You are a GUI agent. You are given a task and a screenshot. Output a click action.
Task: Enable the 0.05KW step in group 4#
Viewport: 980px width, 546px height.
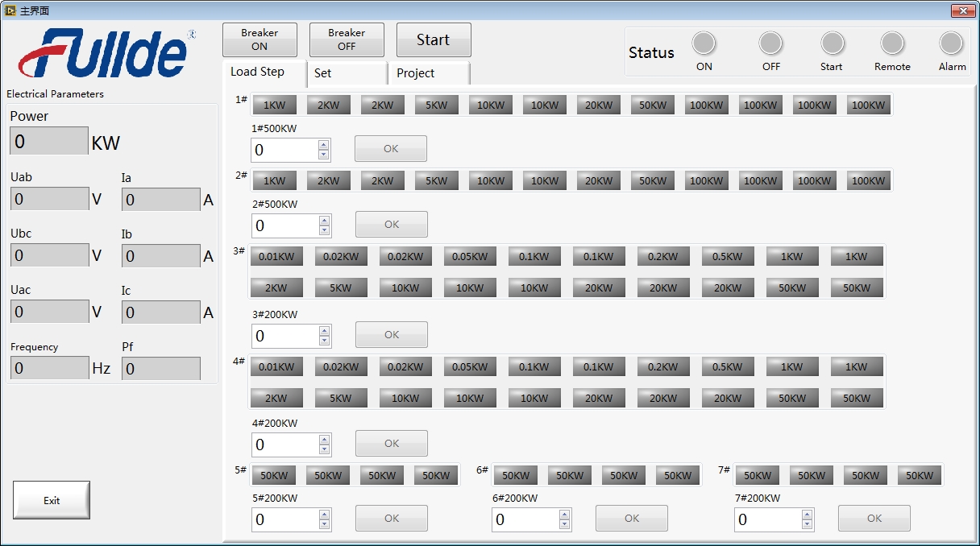[470, 366]
